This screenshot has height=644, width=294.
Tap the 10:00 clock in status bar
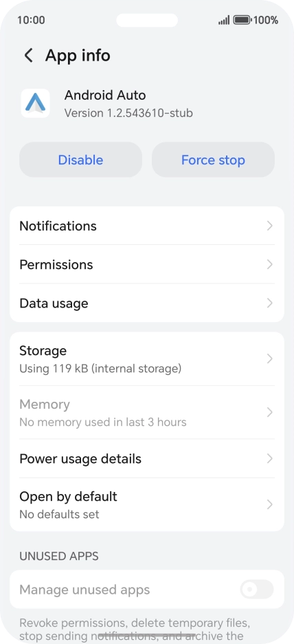point(31,20)
